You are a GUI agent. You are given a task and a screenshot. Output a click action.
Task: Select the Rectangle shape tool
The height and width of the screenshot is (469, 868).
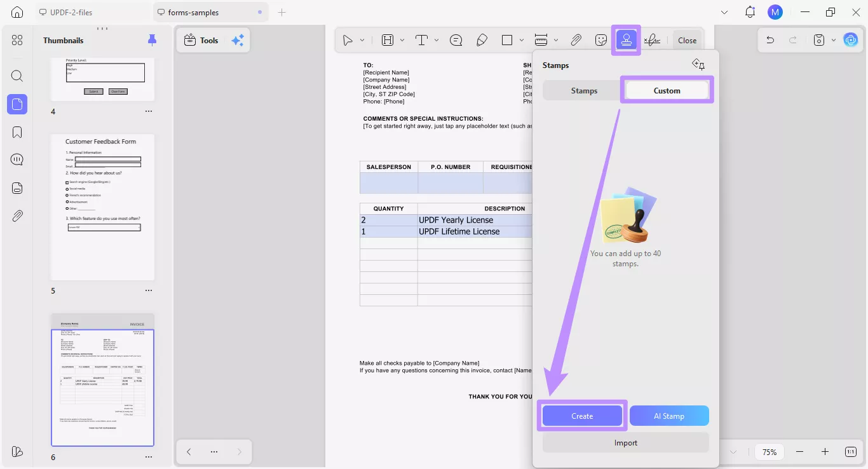[507, 40]
